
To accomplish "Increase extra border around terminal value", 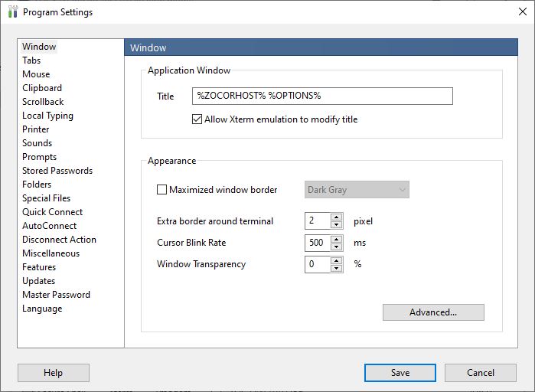I will 337,217.
